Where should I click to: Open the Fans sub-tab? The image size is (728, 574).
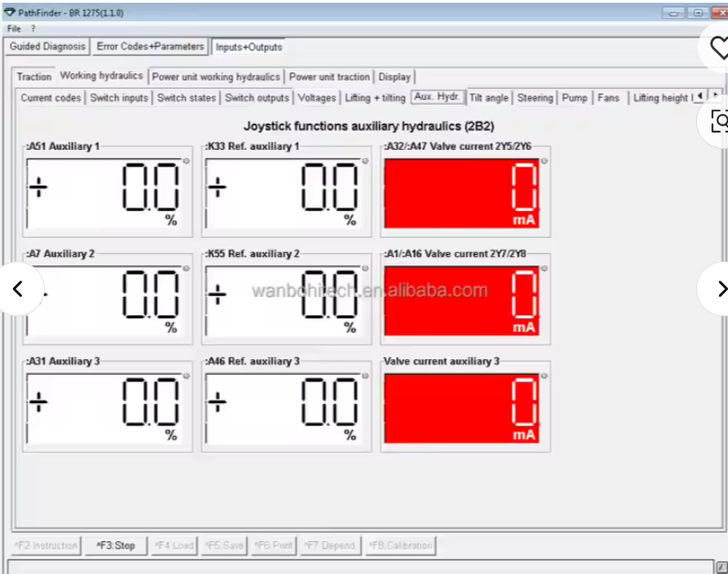click(x=608, y=98)
